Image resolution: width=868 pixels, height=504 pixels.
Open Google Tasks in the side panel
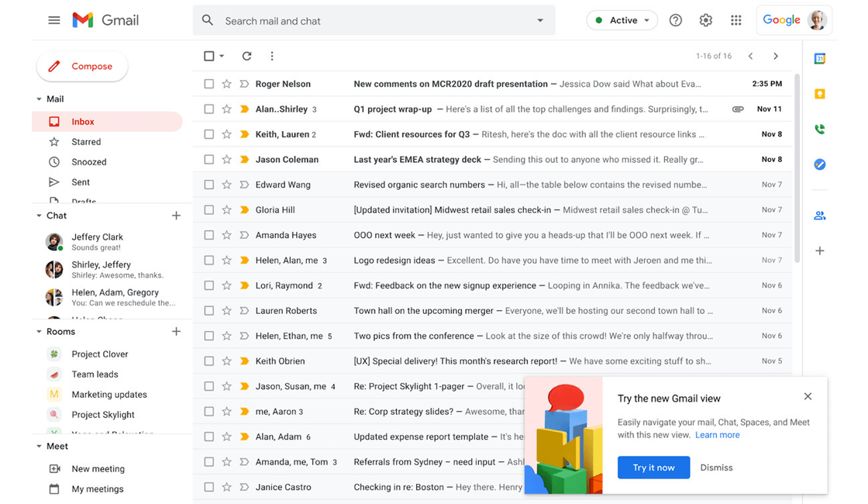coord(819,164)
